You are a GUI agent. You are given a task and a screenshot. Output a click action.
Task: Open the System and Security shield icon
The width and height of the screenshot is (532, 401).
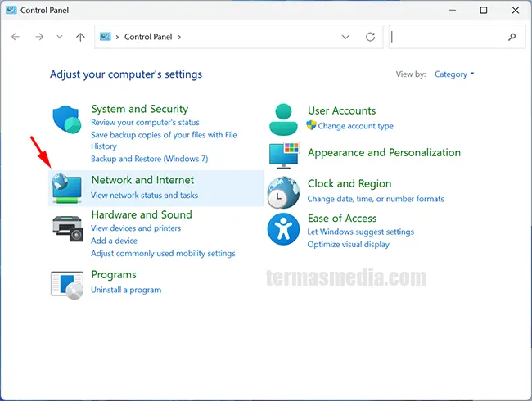coord(67,119)
